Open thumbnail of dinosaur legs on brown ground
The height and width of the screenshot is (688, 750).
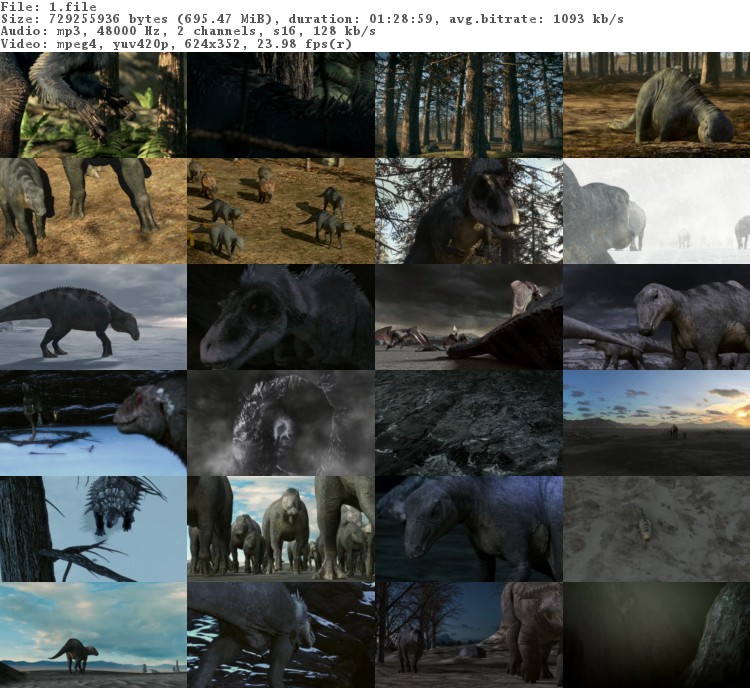click(93, 211)
